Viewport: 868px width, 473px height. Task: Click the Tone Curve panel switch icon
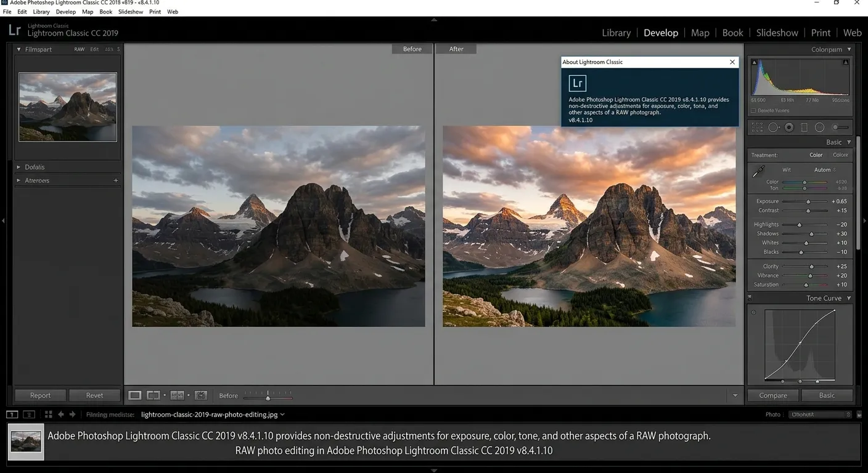pos(750,298)
